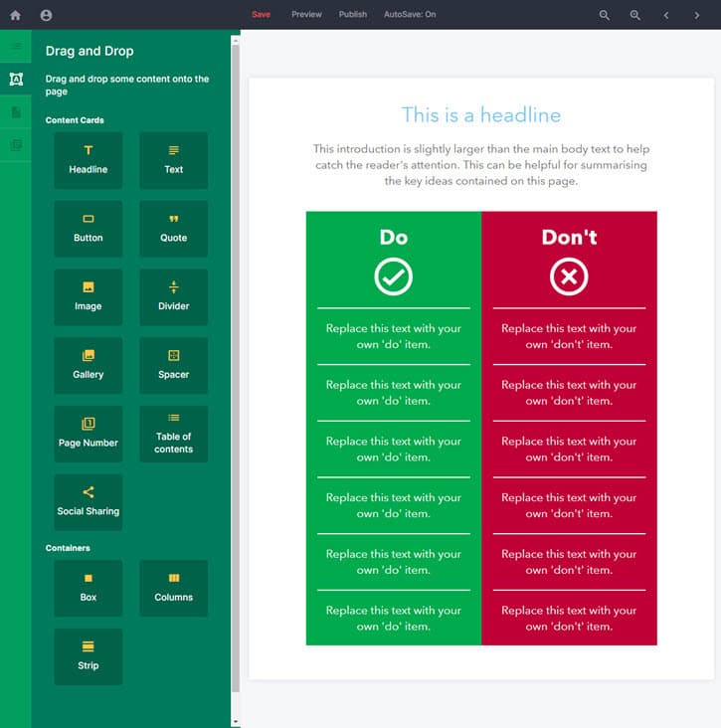Click Publish in the top menu

(352, 15)
